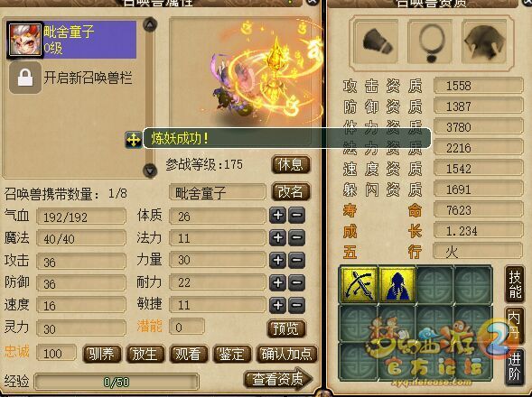Click the 确认加点 button
The image size is (532, 397).
click(287, 354)
